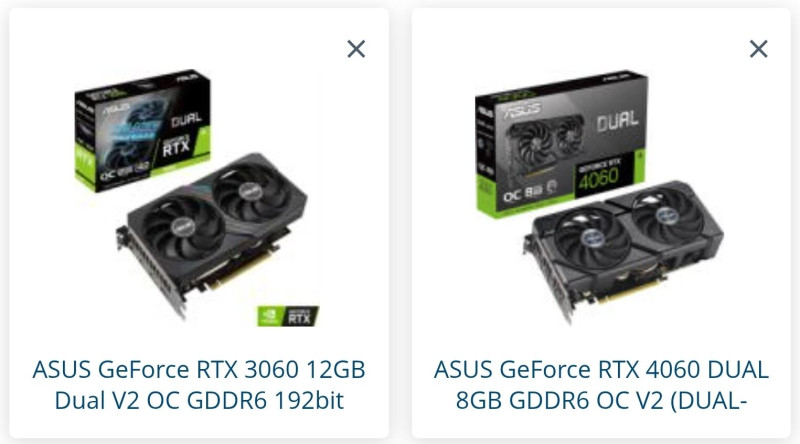Click the "8GB GDDR6 OC V2 (DUAL-" title line
The image size is (800, 444).
(601, 400)
